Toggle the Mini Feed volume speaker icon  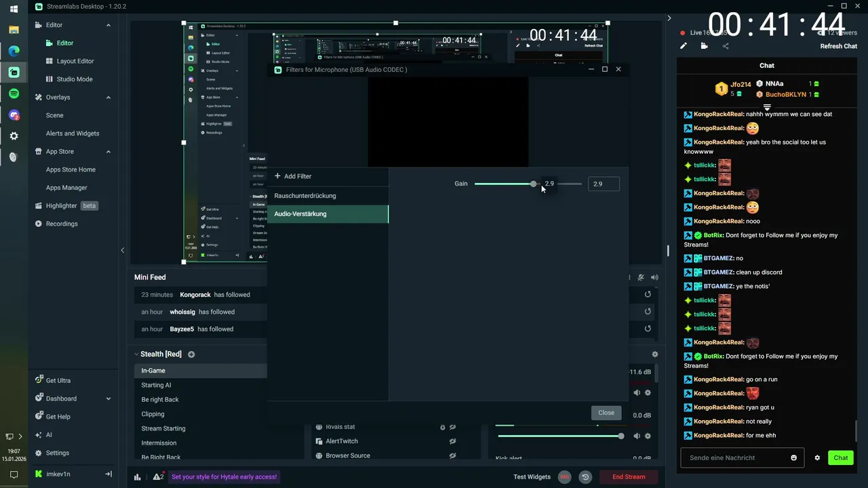click(654, 277)
